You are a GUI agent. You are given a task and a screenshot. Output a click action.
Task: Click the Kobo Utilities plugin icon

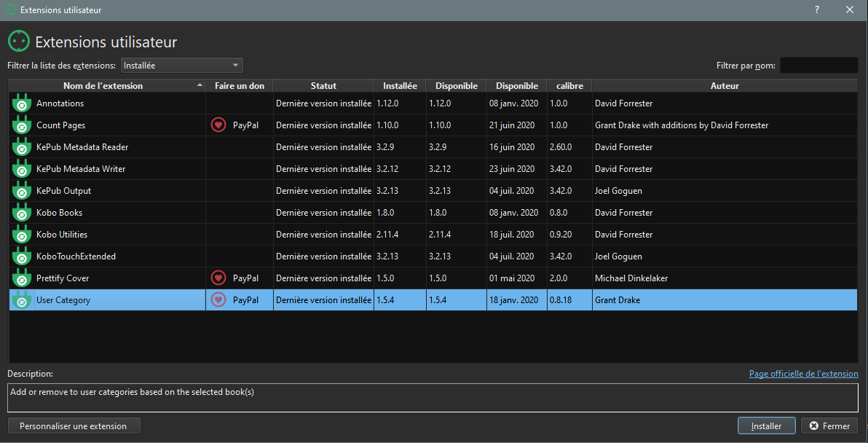[22, 235]
